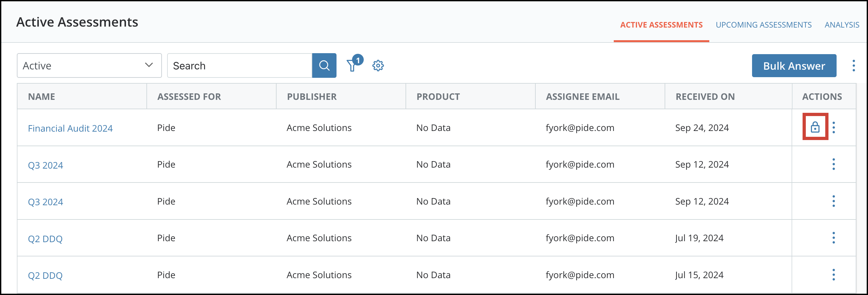The image size is (868, 295).
Task: Click the lock icon for Financial Audit 2024
Action: 815,127
